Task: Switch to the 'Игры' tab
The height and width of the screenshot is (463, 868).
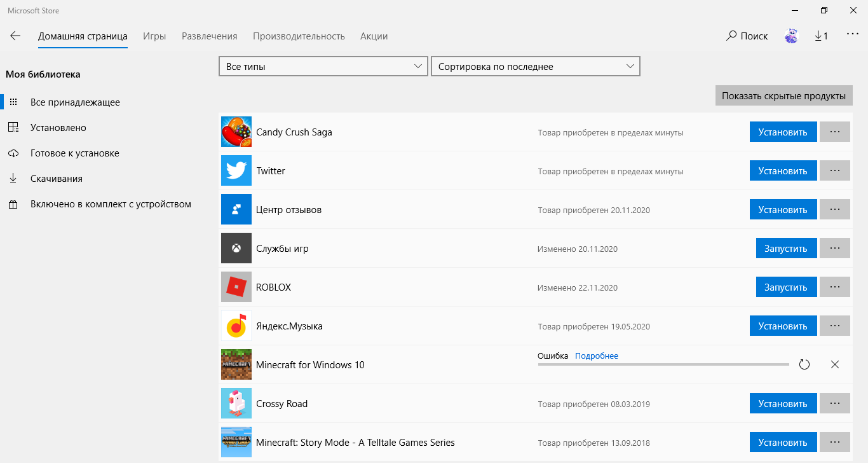Action: point(154,36)
